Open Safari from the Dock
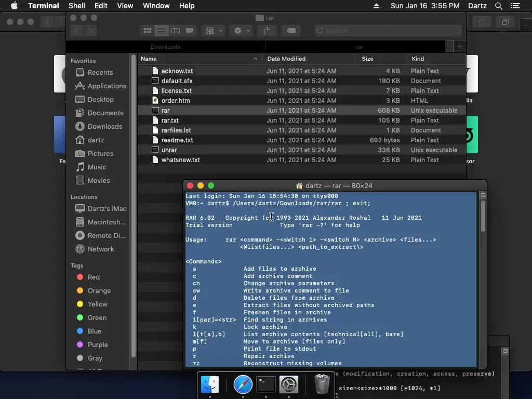532x399 pixels. pos(243,385)
